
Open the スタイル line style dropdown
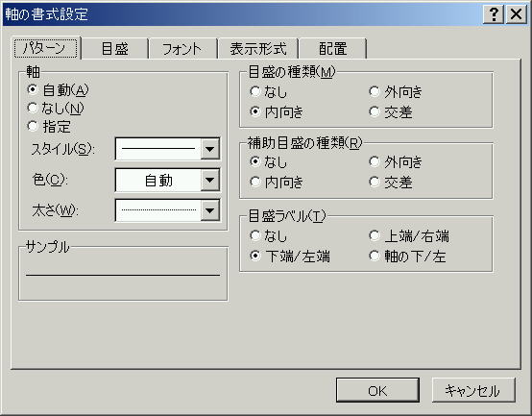pyautogui.click(x=210, y=149)
